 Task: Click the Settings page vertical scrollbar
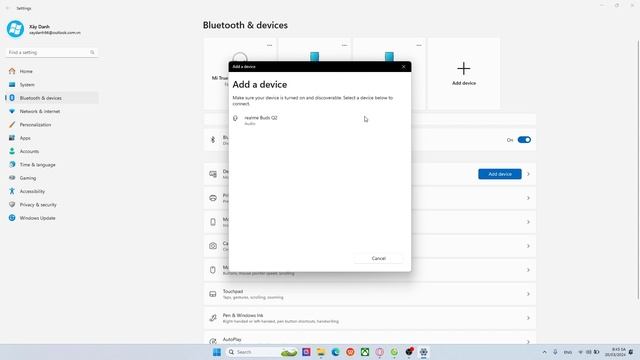pos(638,169)
